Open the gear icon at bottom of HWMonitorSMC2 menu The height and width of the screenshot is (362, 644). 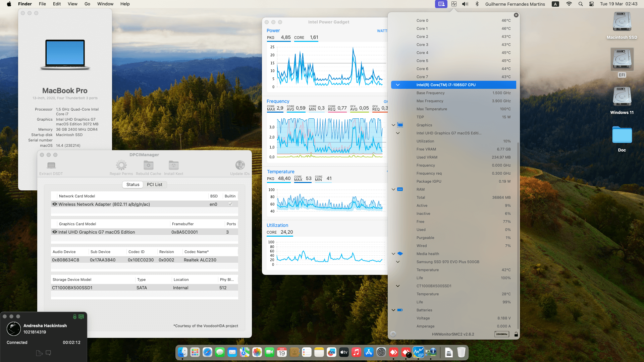point(392,334)
